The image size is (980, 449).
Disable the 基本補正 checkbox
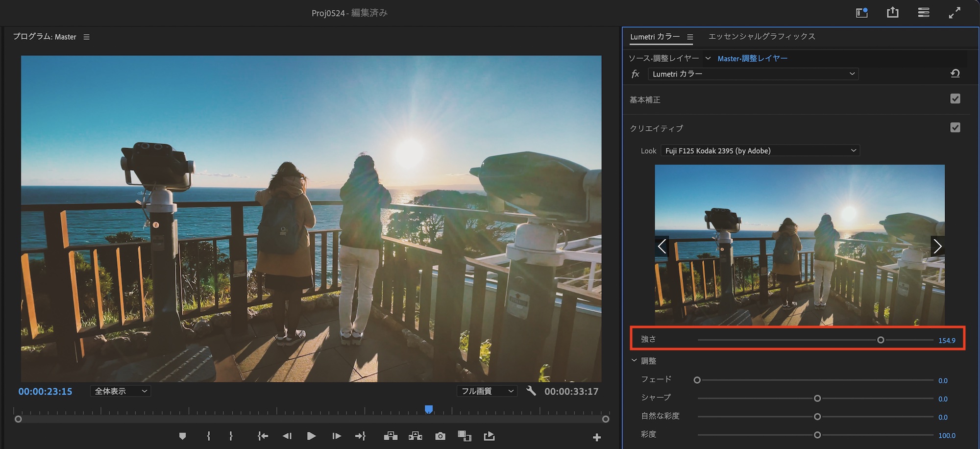coord(955,99)
